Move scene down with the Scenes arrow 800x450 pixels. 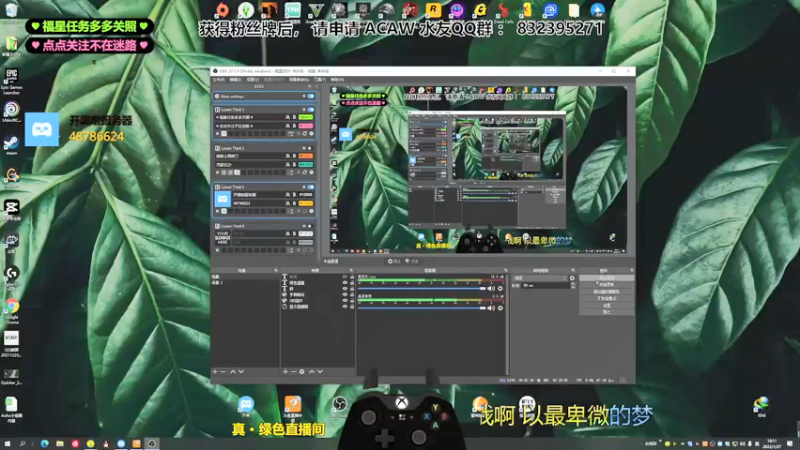click(x=241, y=372)
